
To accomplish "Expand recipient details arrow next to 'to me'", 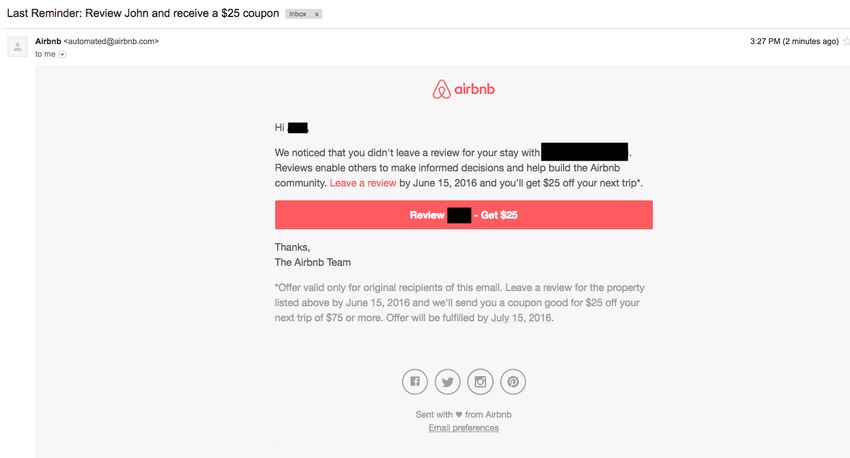I will (x=62, y=54).
